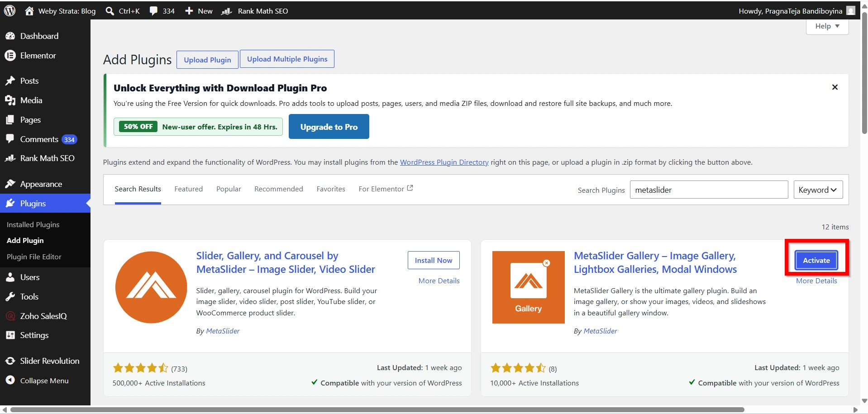Click the Howdy, PragnaTeja Bandiboyina greeting
Screen dimensions: 868x414
pyautogui.click(x=790, y=11)
